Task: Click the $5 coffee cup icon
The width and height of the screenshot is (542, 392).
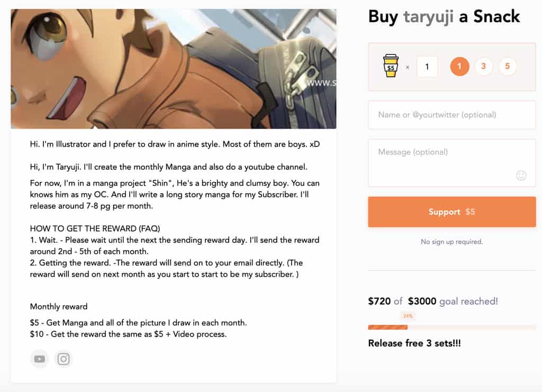Action: click(x=390, y=66)
